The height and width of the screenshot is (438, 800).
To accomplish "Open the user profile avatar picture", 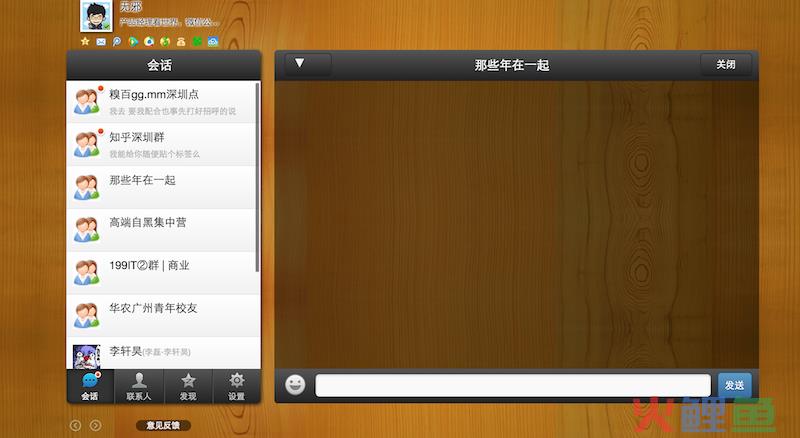I will coord(96,15).
